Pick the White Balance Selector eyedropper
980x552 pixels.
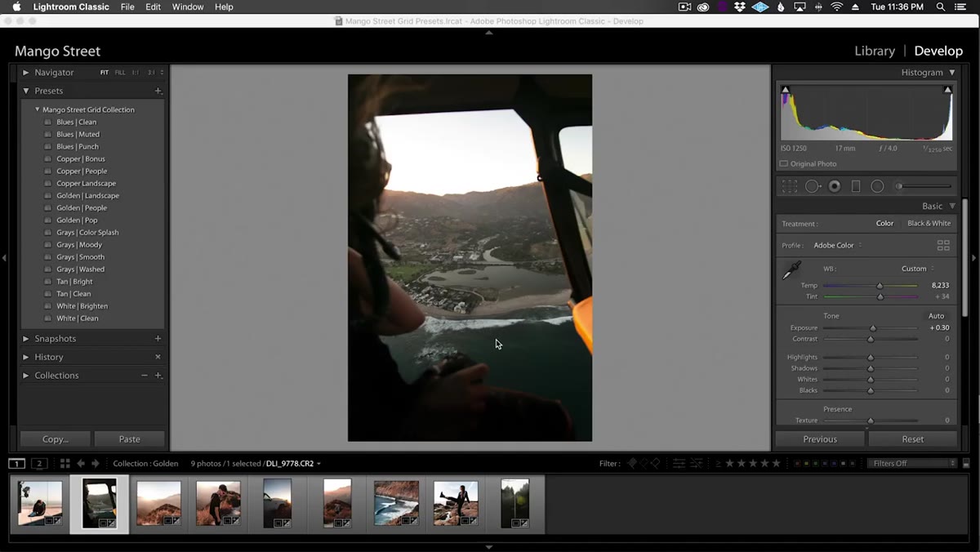(791, 270)
